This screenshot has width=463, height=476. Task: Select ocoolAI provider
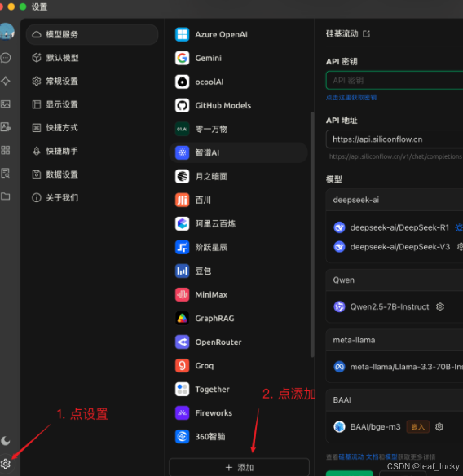238,82
